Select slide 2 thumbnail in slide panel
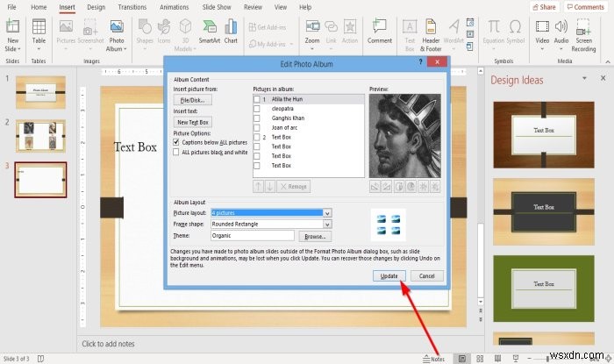 coord(40,136)
